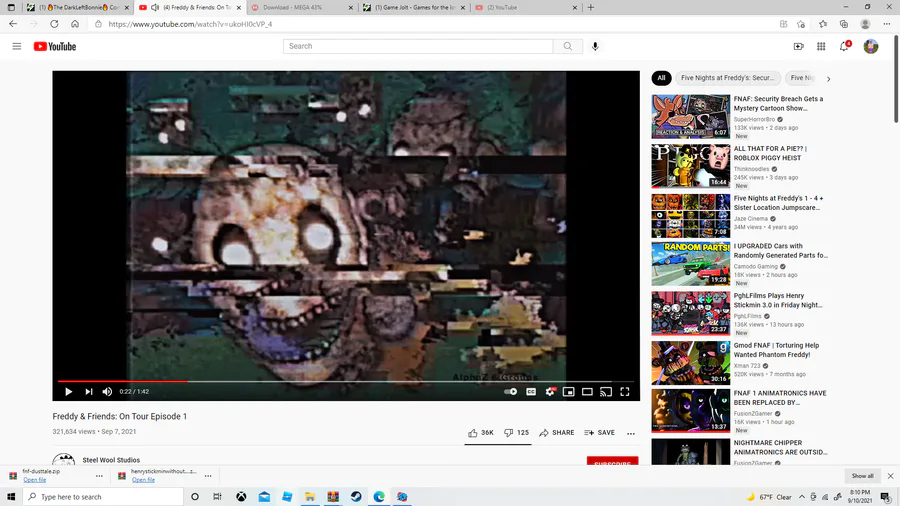Open File Explorer from taskbar

click(x=310, y=496)
